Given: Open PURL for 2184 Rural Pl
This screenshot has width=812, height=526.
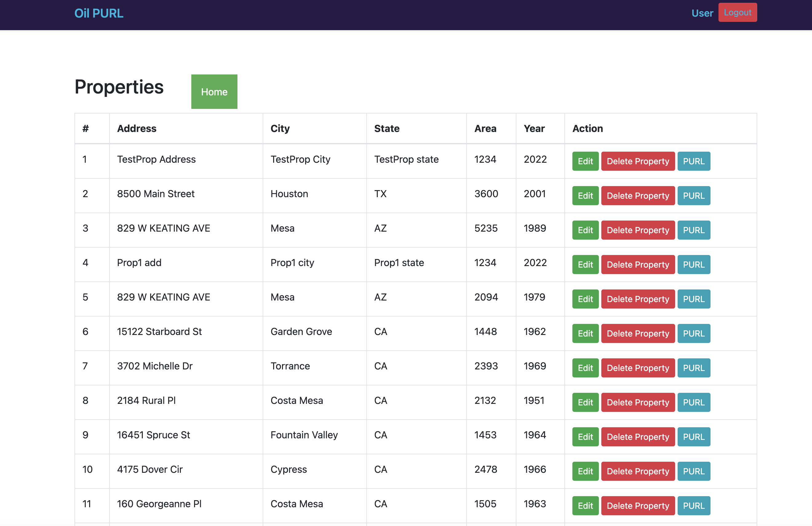Looking at the screenshot, I should click(x=694, y=403).
